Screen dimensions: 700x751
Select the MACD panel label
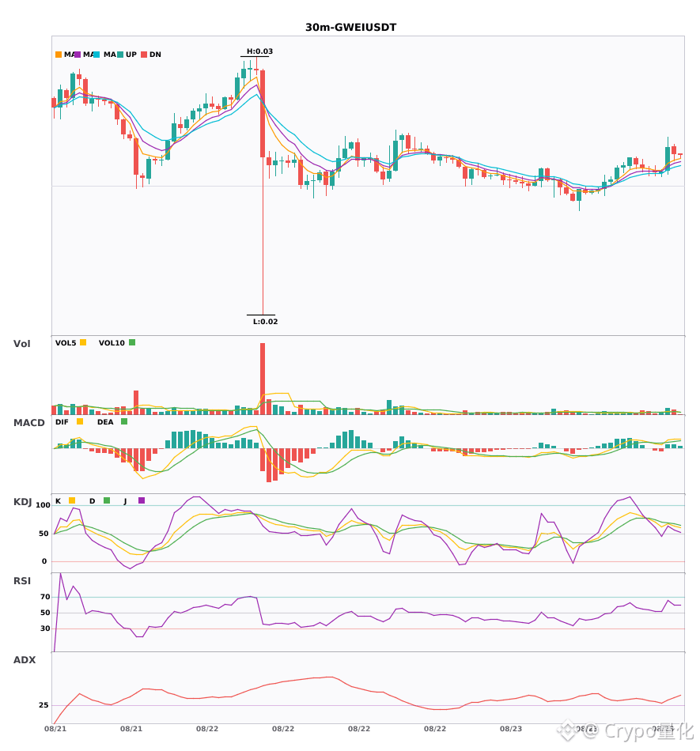(28, 423)
